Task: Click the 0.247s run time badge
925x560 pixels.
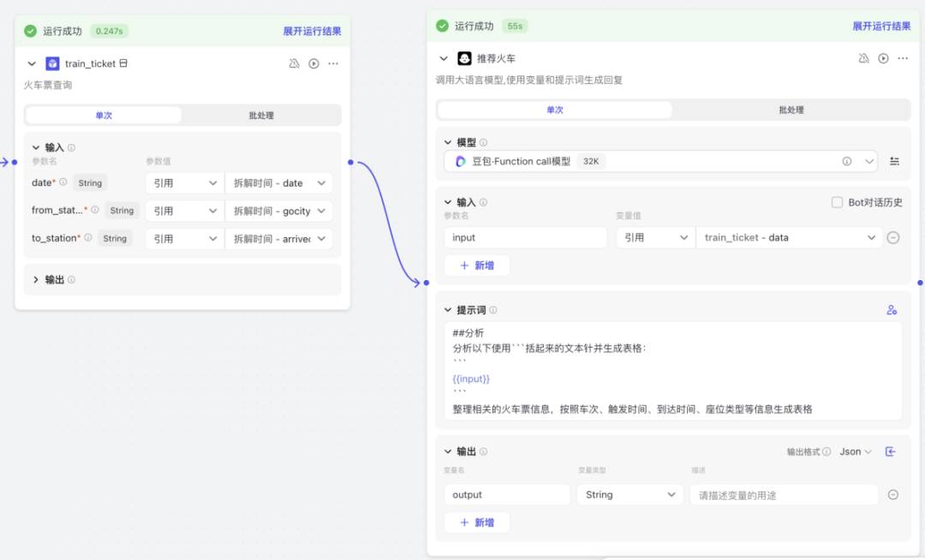Action: point(109,31)
